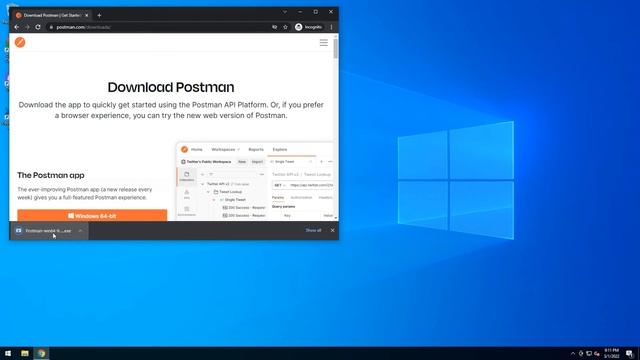Click the Incognito profile indicator

(309, 27)
